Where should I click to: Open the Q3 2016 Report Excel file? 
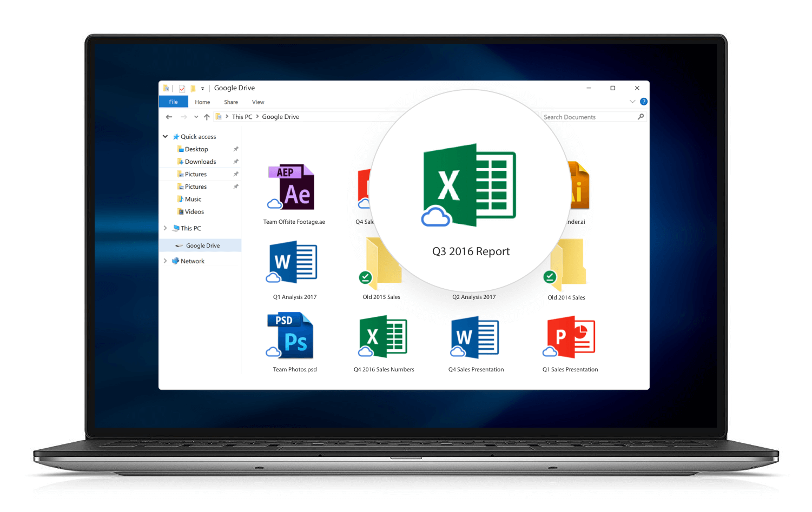470,187
